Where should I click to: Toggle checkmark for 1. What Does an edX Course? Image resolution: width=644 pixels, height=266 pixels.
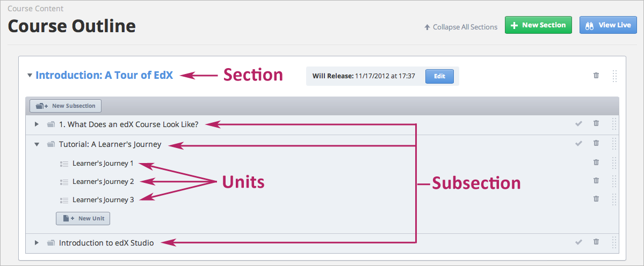tap(578, 124)
